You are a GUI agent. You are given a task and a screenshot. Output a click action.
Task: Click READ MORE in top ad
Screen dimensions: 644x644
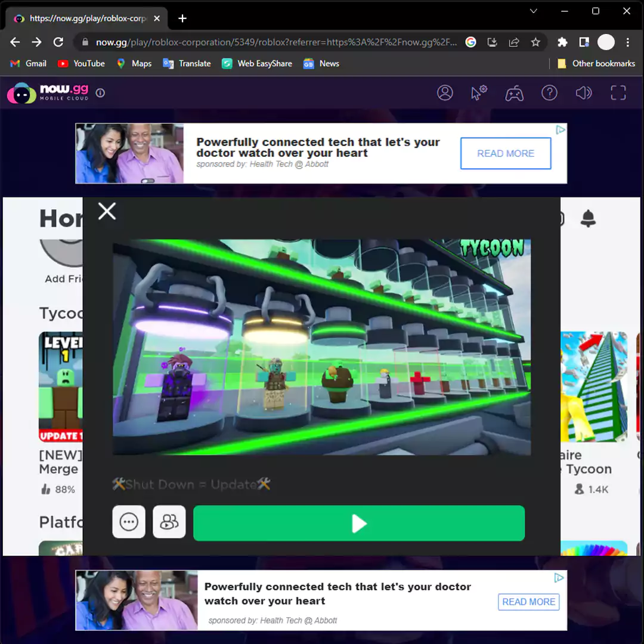(x=506, y=154)
